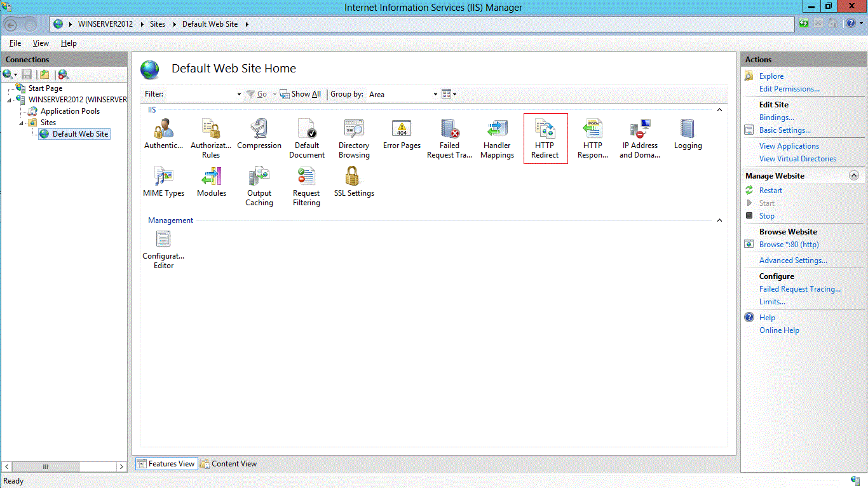This screenshot has width=868, height=488.
Task: Open Failed Request Tracing Rules icon
Action: tap(449, 138)
